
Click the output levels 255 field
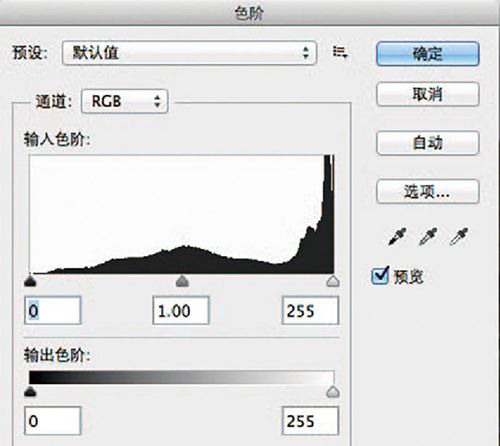coord(310,421)
